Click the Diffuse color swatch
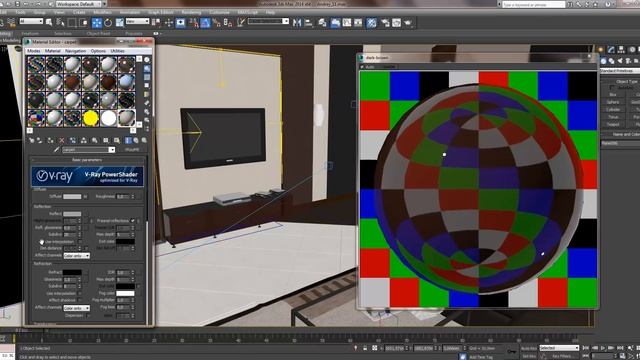Viewport: 640px width, 360px height. coord(72,197)
